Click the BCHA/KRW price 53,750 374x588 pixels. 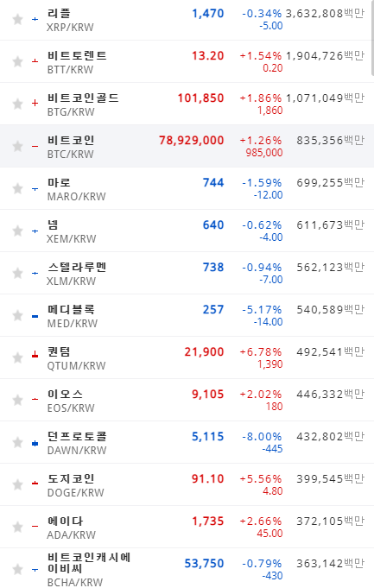(204, 564)
